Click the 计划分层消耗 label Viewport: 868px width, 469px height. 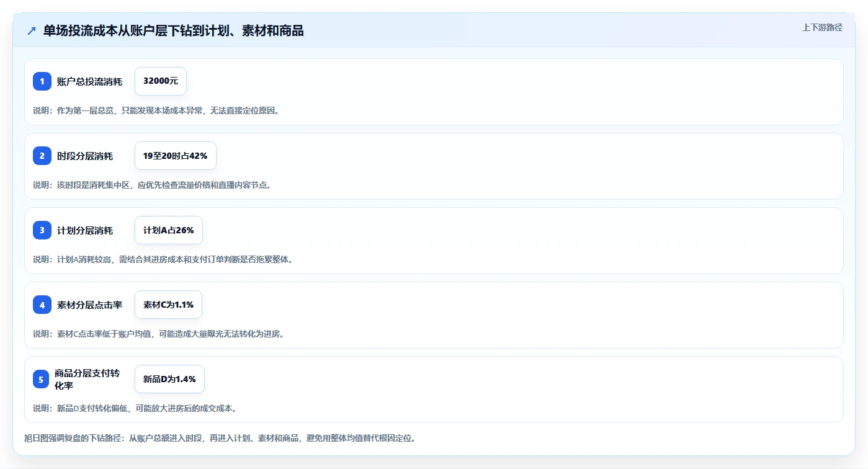(85, 230)
